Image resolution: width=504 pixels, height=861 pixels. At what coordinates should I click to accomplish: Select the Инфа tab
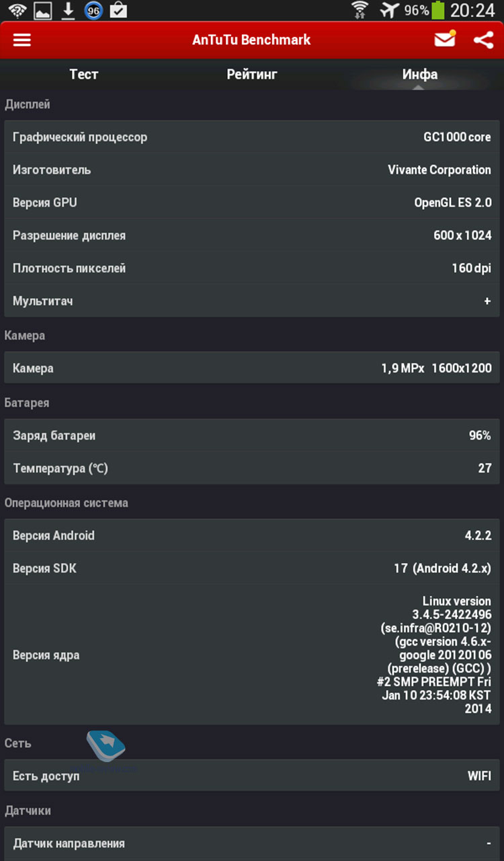[419, 74]
